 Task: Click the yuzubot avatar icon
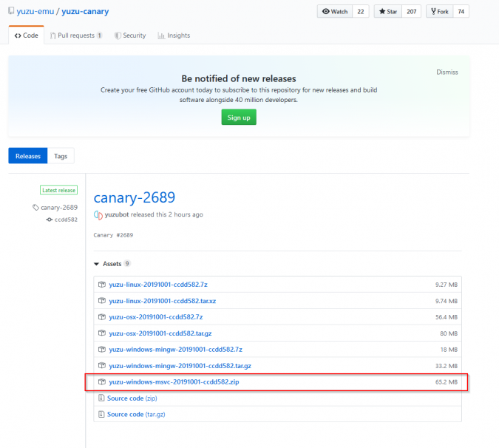pyautogui.click(x=98, y=215)
